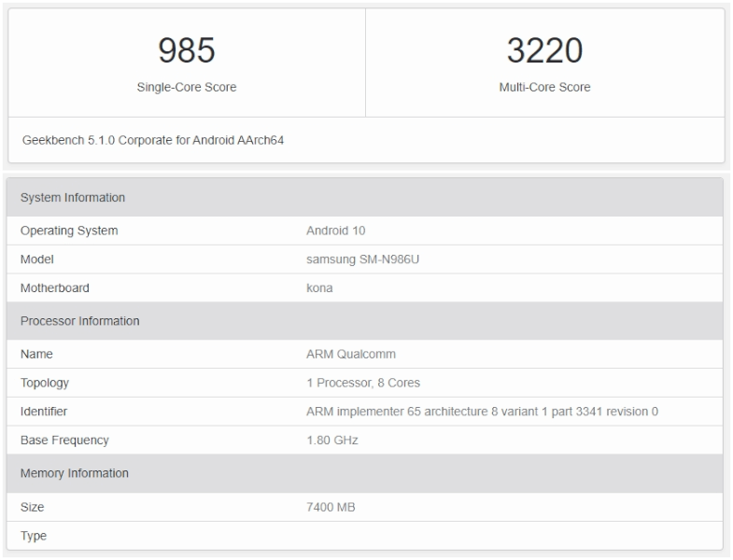733x560 pixels.
Task: Click the Name row label
Action: pos(36,354)
